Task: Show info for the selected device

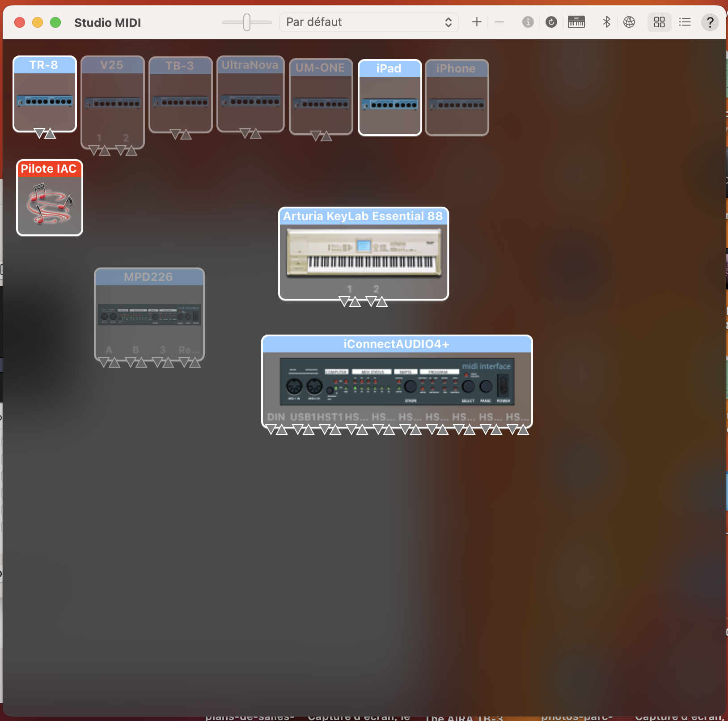Action: click(x=528, y=22)
